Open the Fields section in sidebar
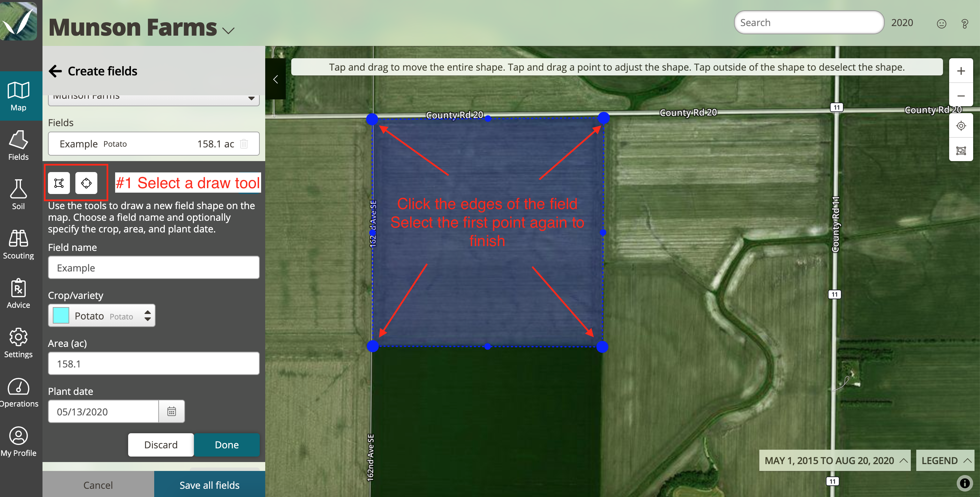The height and width of the screenshot is (497, 980). click(x=18, y=146)
